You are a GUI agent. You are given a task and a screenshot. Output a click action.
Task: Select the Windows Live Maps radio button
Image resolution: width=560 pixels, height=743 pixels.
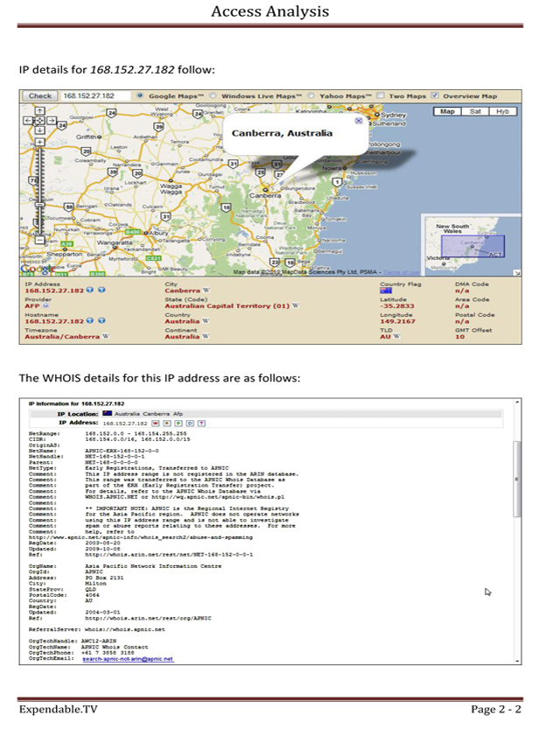[x=213, y=95]
